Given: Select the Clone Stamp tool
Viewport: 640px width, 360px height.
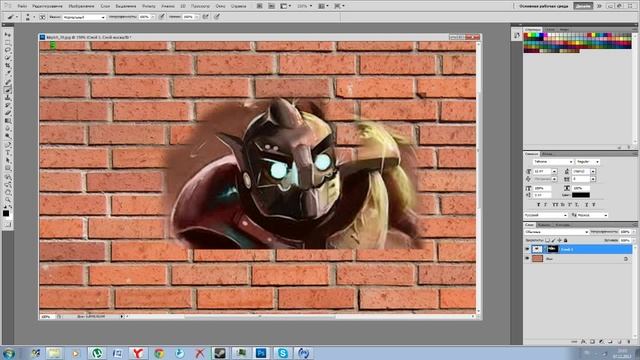Looking at the screenshot, I should pos(7,97).
